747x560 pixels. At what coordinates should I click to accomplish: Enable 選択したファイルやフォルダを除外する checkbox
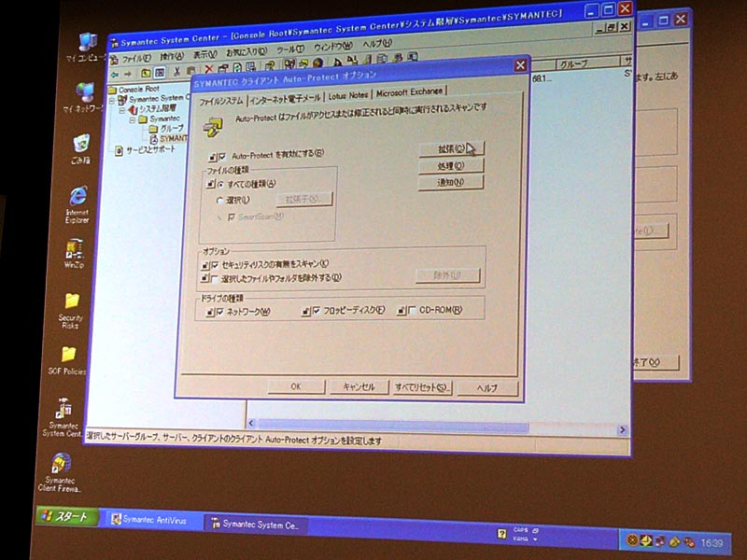215,278
